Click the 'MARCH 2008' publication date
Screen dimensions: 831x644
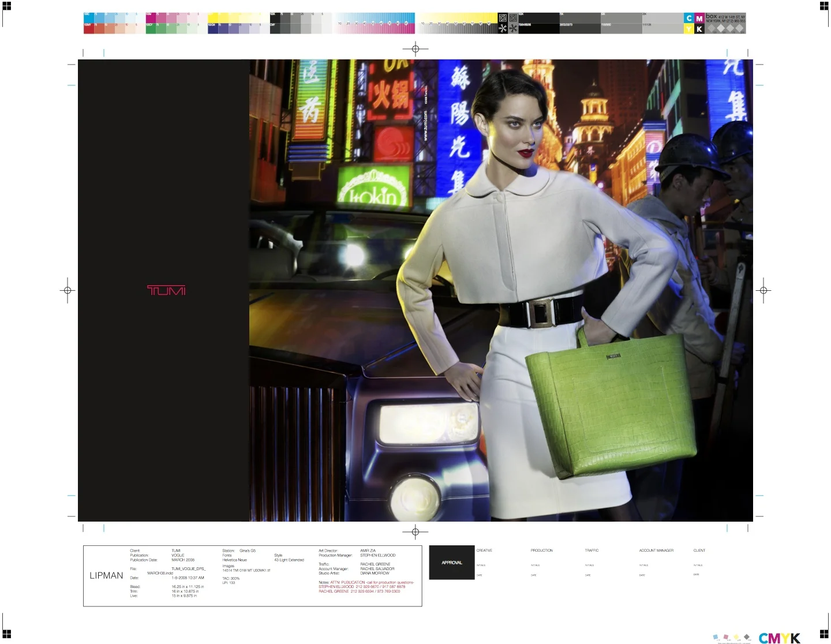click(x=183, y=560)
